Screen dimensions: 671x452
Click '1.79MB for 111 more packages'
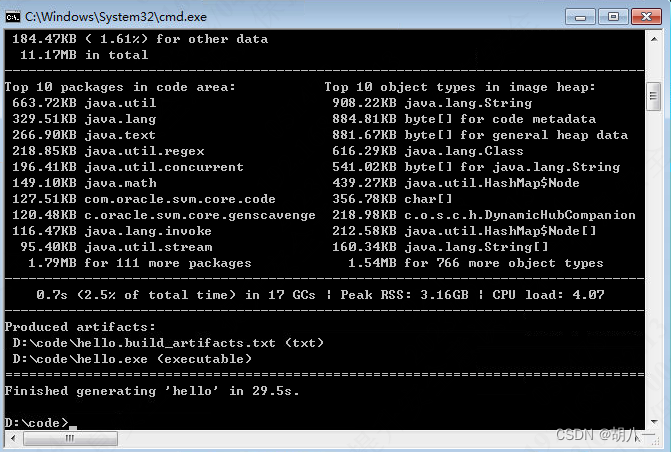[x=140, y=263]
